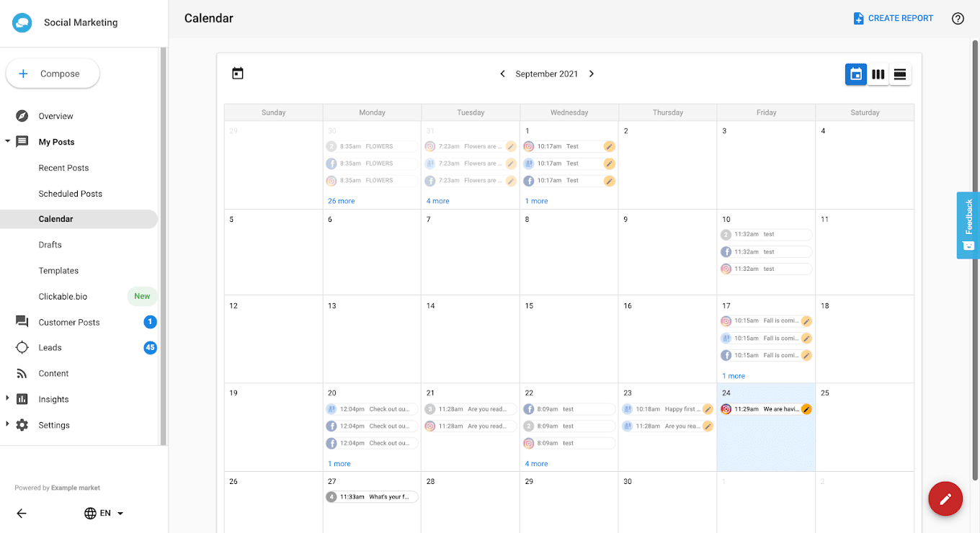
Task: Click the Content RSS feed icon
Action: click(22, 374)
